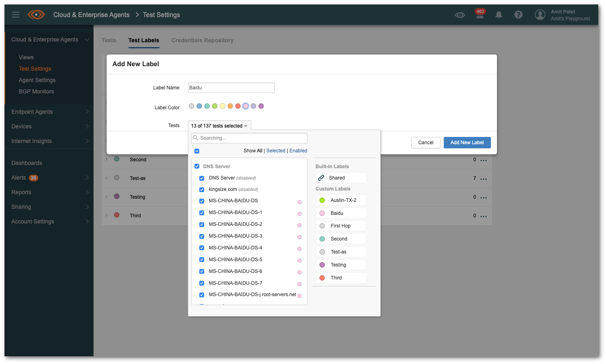Image resolution: width=606 pixels, height=364 pixels.
Task: Uncheck MS-CHINA-BAIDU-DS-7 test
Action: tap(202, 283)
